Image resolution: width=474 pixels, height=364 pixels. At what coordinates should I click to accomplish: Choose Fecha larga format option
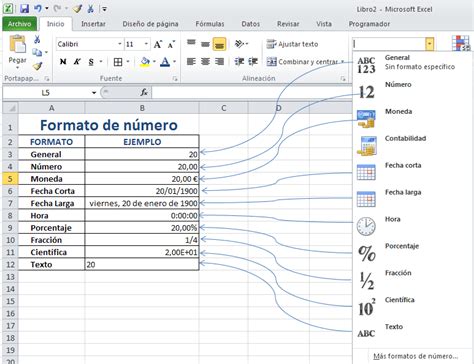point(412,199)
